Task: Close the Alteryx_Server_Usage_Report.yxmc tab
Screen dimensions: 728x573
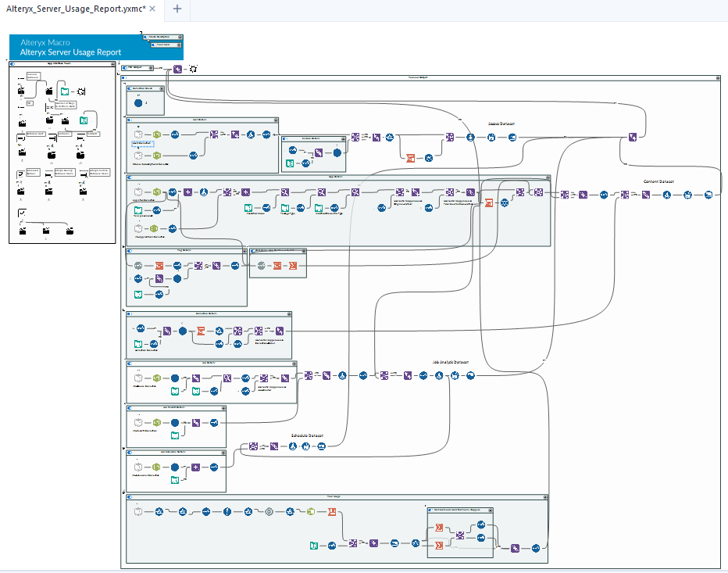Action: tap(152, 9)
